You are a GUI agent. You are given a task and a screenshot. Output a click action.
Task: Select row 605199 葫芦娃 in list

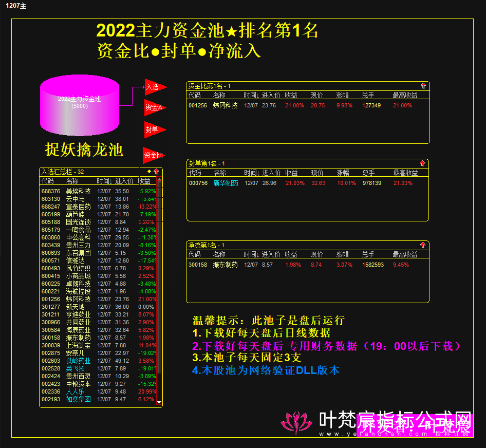99,215
